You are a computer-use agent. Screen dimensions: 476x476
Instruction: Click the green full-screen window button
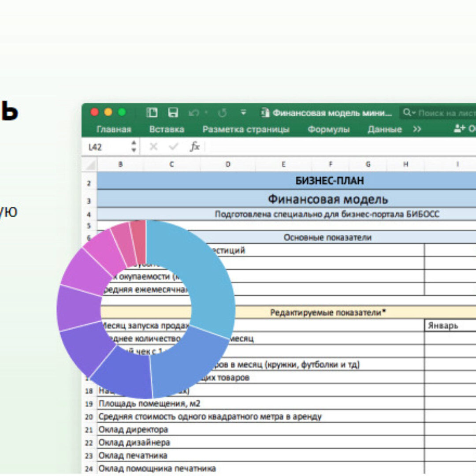point(122,112)
